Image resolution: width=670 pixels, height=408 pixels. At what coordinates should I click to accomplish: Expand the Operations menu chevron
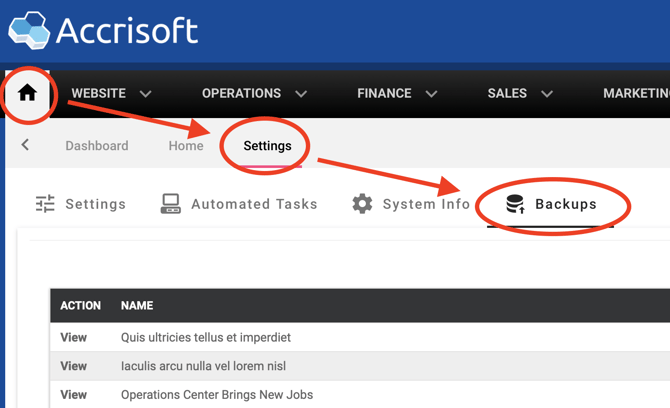[301, 94]
